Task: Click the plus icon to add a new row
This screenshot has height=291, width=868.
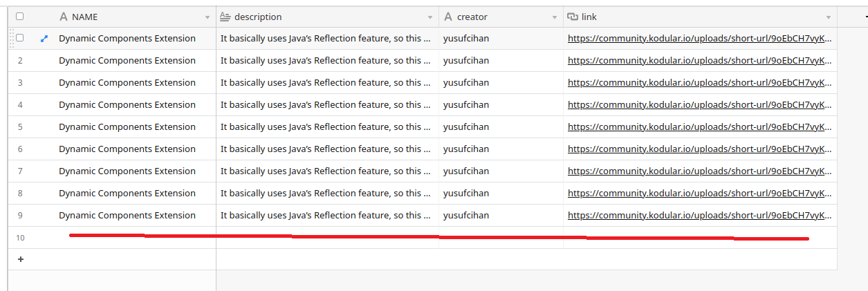Action: point(20,259)
